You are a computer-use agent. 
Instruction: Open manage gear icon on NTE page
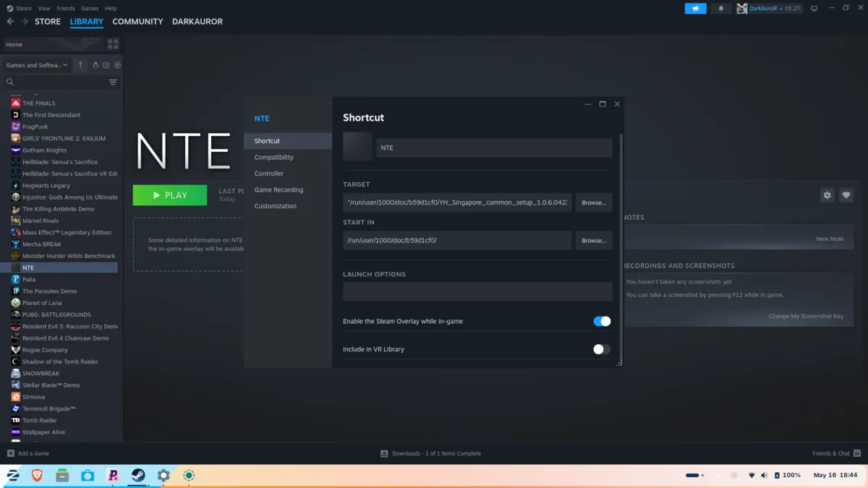[827, 195]
